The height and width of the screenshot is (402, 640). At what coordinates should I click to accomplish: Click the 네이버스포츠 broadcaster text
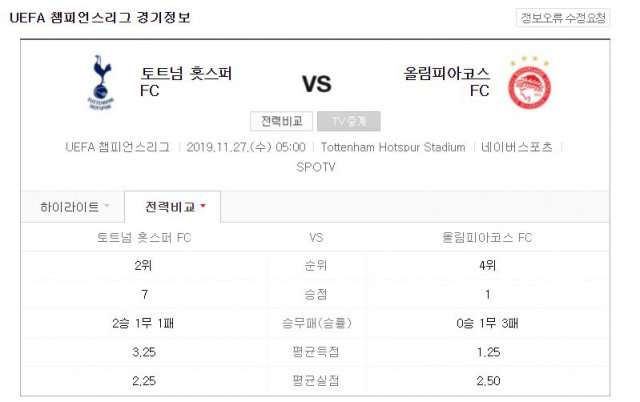click(x=517, y=147)
